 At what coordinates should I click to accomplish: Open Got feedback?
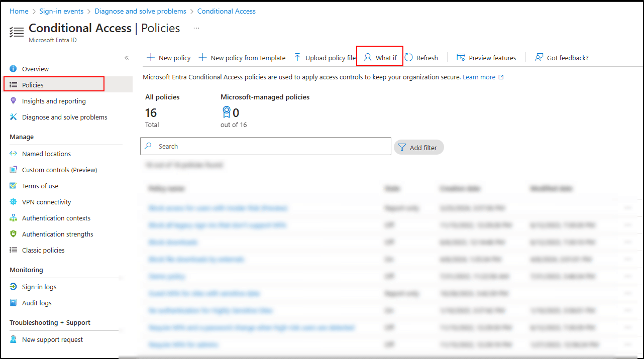(x=562, y=58)
